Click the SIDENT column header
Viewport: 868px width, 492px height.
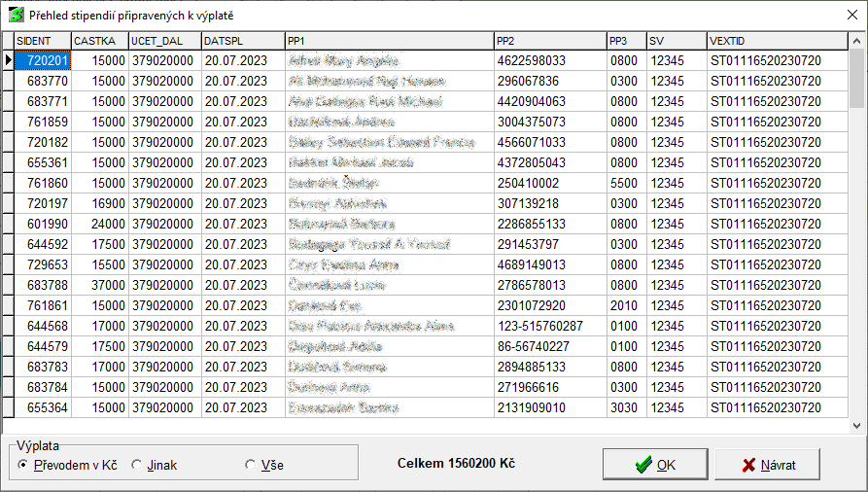pyautogui.click(x=43, y=41)
